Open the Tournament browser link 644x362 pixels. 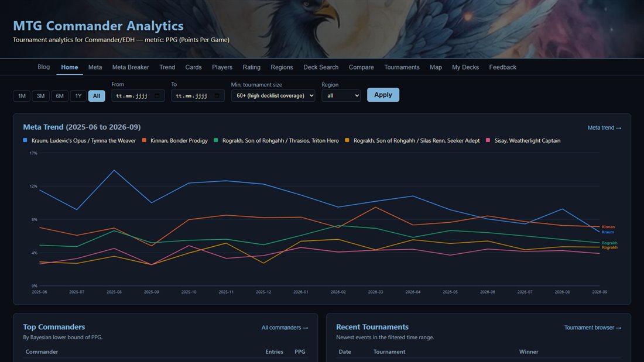click(x=592, y=327)
